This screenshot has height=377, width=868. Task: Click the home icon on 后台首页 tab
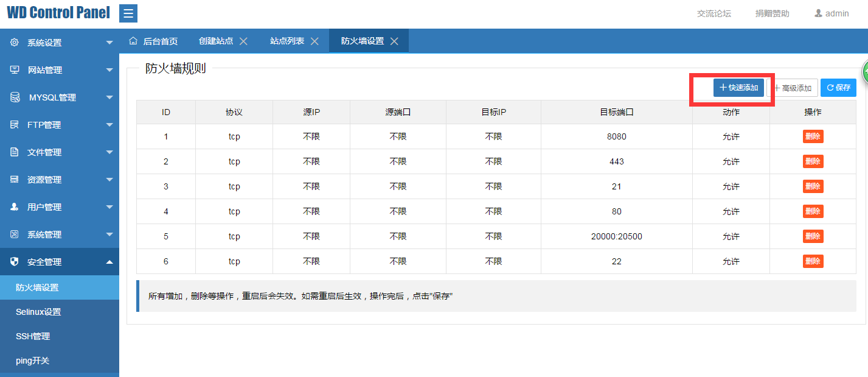coord(133,40)
